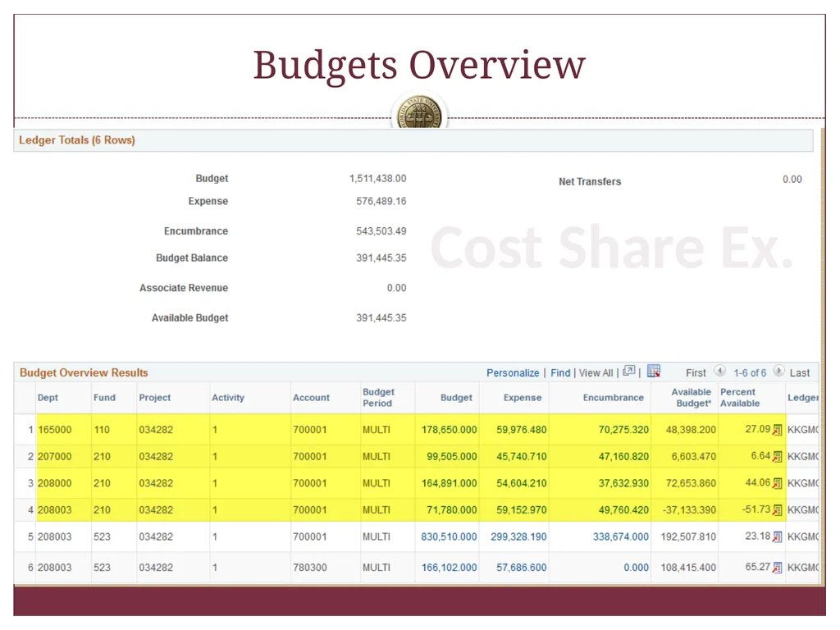Open the budget detail icon for Dept 165000 row

click(778, 430)
